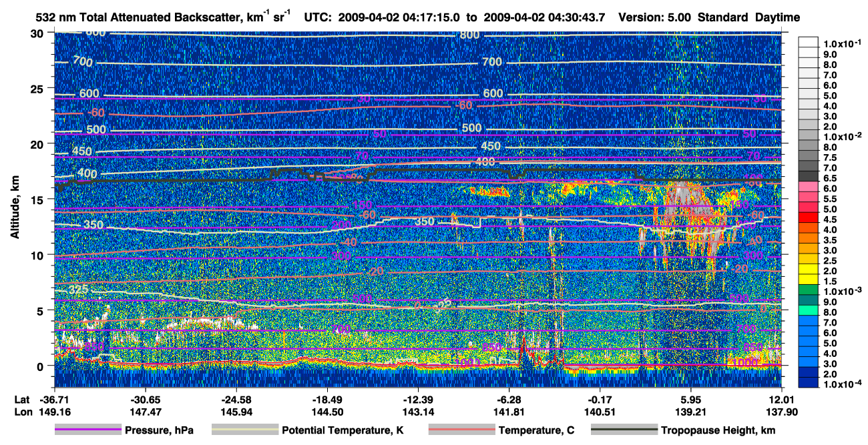Click the longitude value '144.50'

[x=327, y=412]
